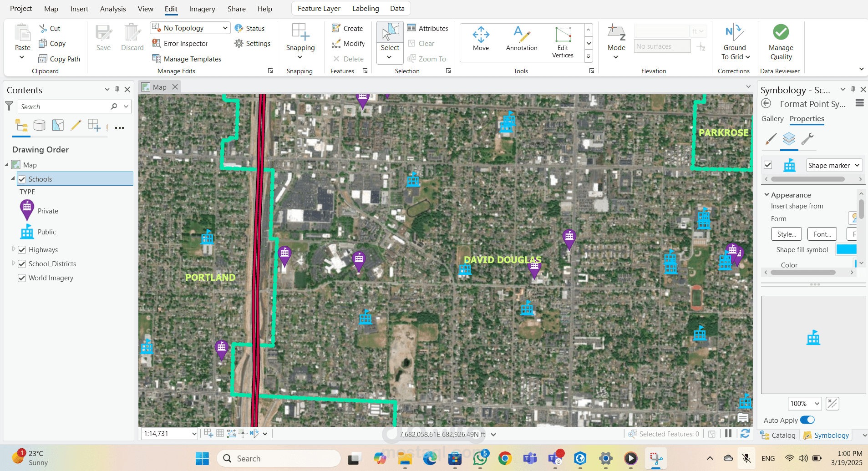Click the Style... button
The width and height of the screenshot is (868, 471).
787,234
